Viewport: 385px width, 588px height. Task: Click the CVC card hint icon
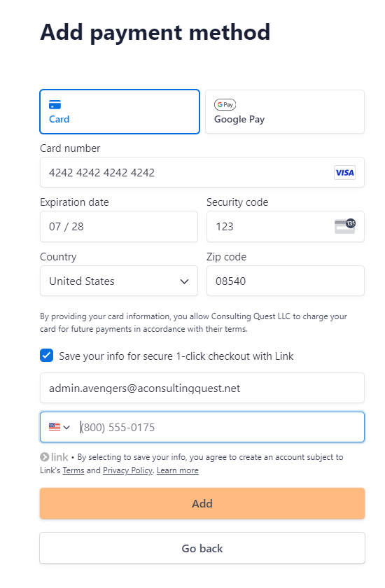click(x=345, y=226)
